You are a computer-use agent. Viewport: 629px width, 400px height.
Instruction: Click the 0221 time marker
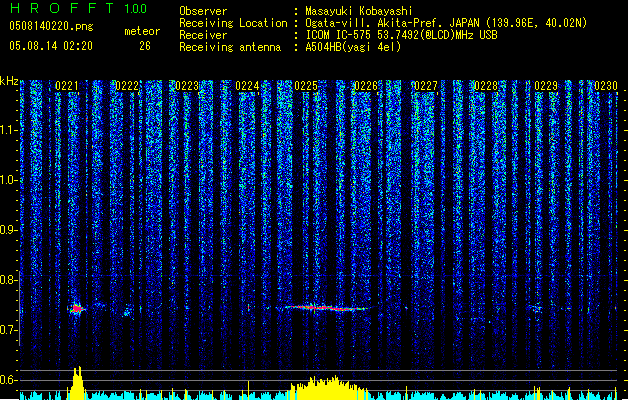pyautogui.click(x=67, y=86)
